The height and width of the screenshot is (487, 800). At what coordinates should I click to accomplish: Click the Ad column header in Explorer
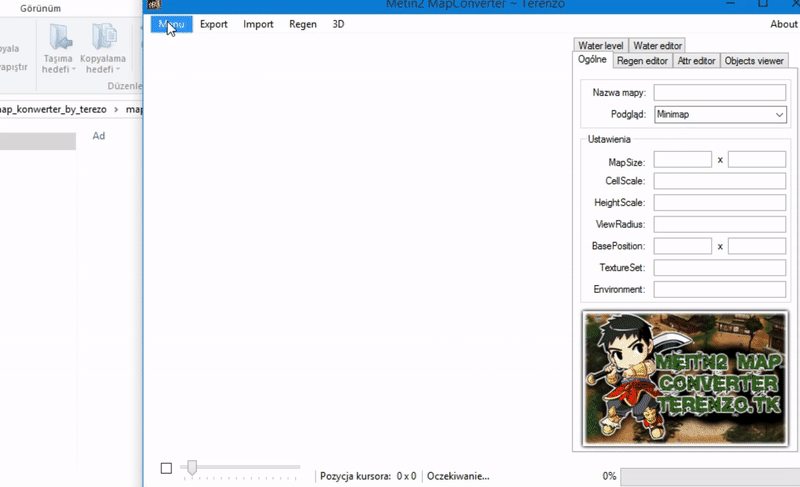[98, 136]
